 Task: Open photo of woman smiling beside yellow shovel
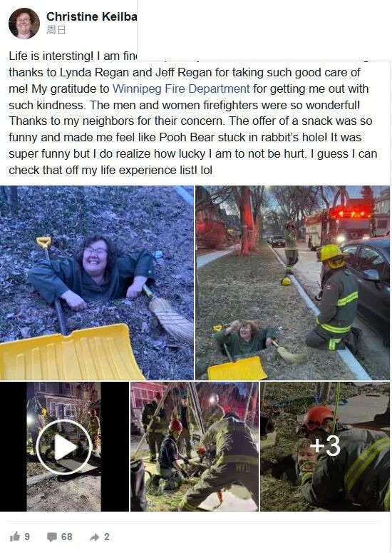pos(97,283)
